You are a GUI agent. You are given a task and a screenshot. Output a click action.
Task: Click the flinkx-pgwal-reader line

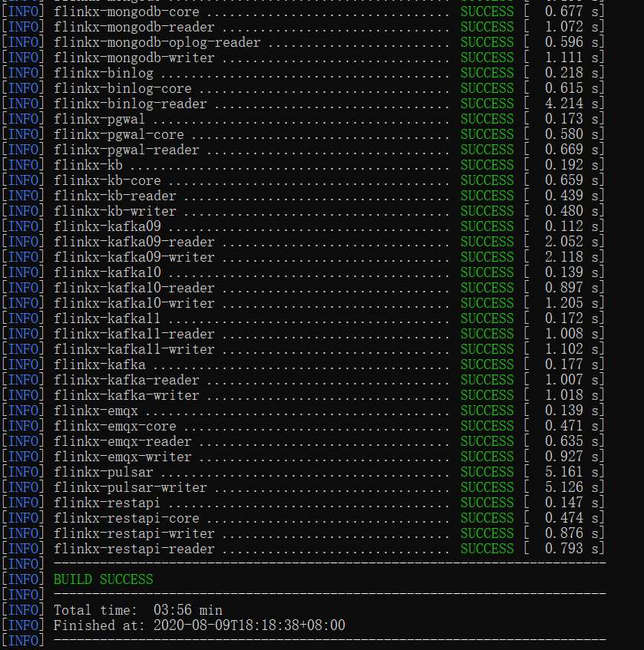point(302,150)
